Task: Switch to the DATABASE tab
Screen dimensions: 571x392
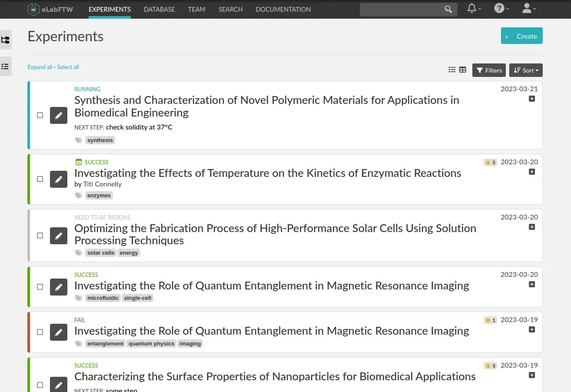Action: tap(159, 9)
